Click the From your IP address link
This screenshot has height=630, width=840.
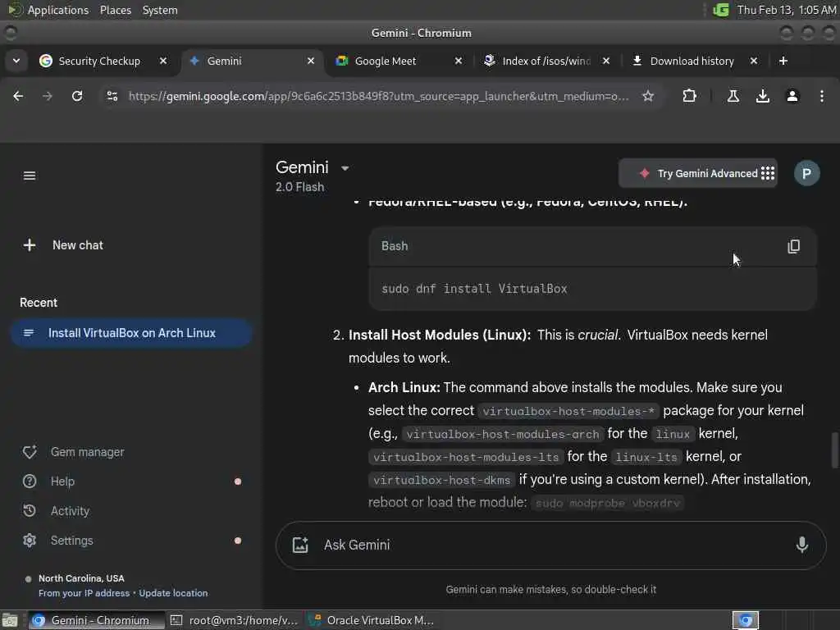84,593
